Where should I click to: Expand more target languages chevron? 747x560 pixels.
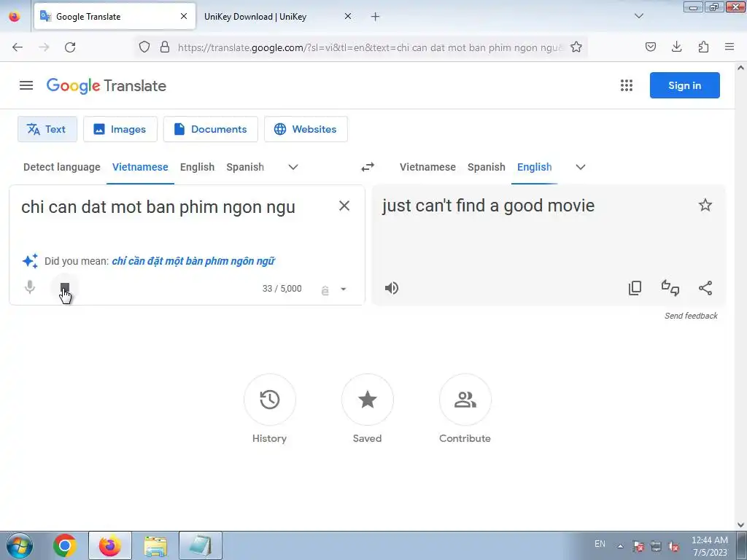[580, 167]
